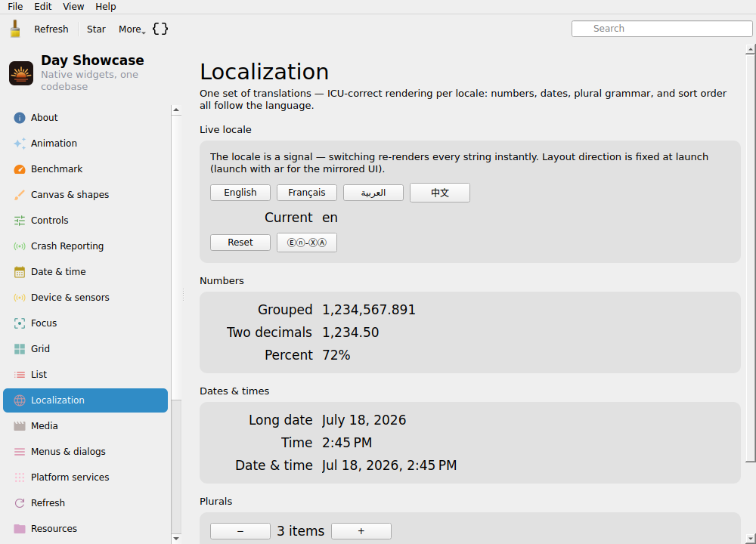Image resolution: width=756 pixels, height=544 pixels.
Task: Open the Help menu
Action: pos(106,7)
